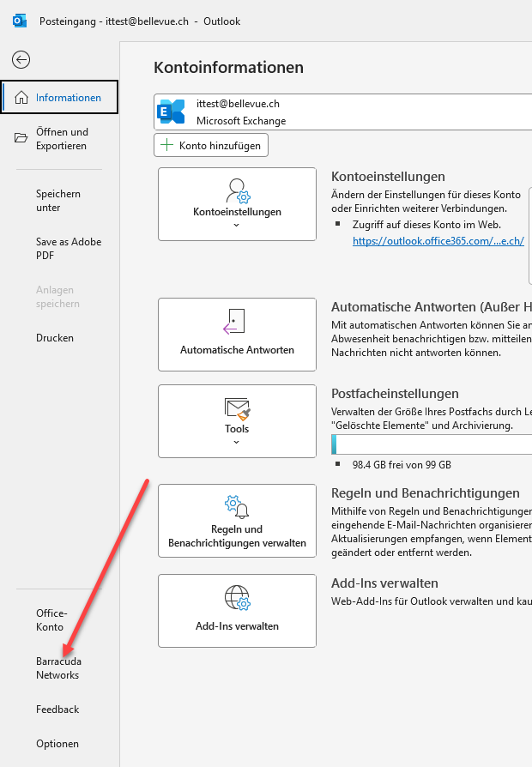
Task: Click the Automatische Antworten button label
Action: click(x=237, y=350)
